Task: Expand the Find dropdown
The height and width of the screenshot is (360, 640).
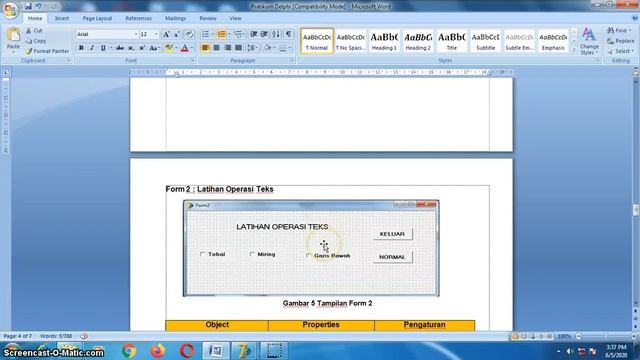Action: pos(630,31)
